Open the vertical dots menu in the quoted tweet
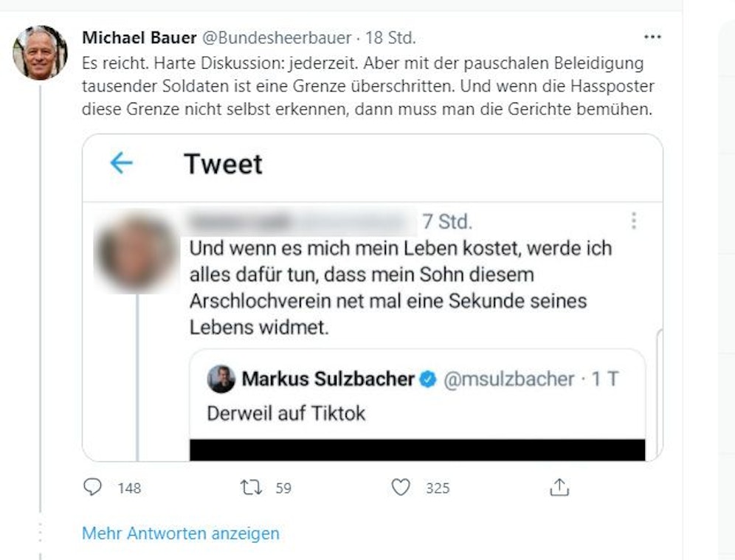 (633, 221)
